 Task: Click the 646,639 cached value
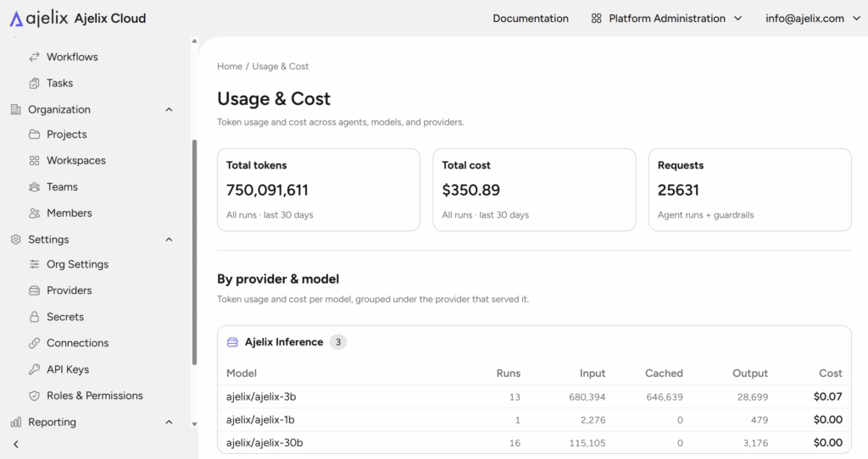[665, 397]
